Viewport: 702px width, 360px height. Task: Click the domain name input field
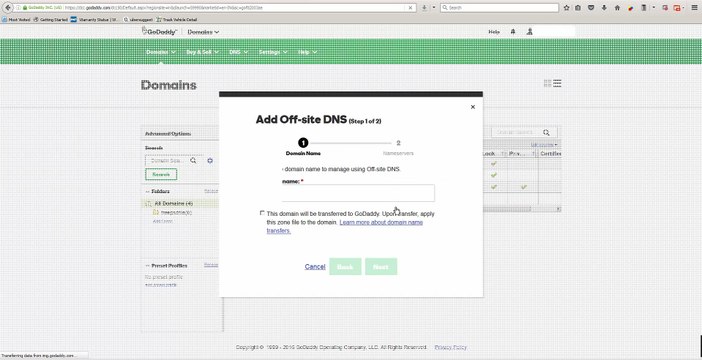[358, 193]
